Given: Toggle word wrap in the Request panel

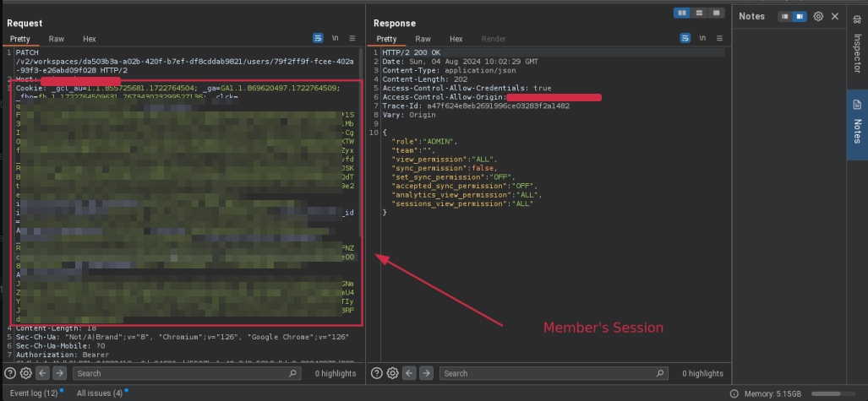Looking at the screenshot, I should (319, 39).
